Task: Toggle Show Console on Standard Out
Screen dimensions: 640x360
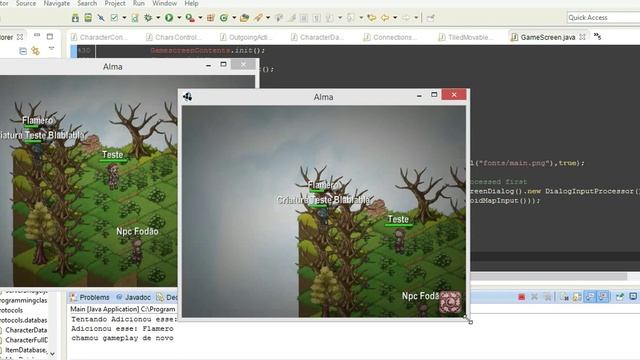Action: pyautogui.click(x=590, y=297)
